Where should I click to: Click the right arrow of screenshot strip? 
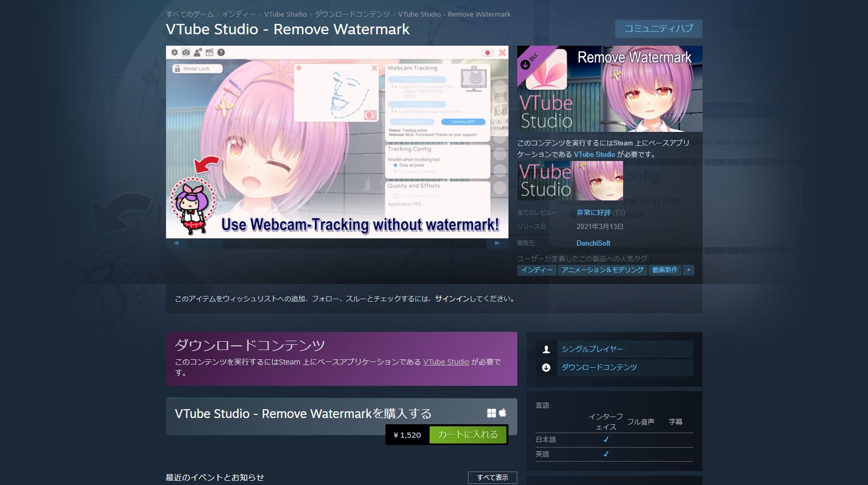498,243
